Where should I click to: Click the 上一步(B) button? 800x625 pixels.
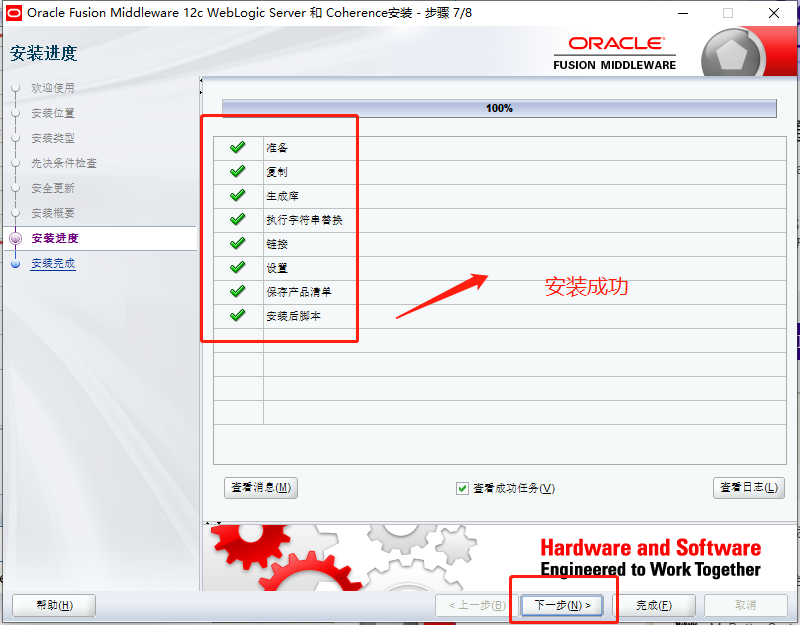(477, 606)
